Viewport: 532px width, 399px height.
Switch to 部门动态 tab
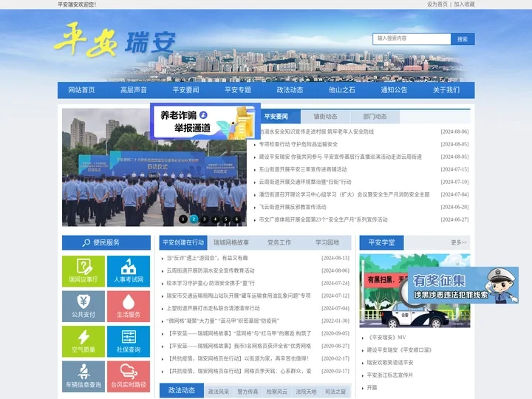375,117
